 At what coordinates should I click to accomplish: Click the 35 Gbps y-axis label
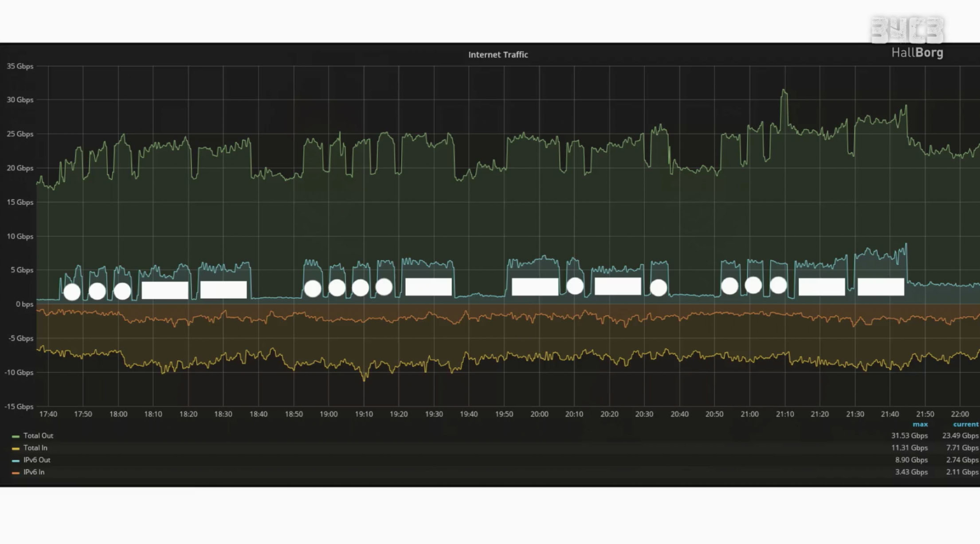(x=20, y=66)
